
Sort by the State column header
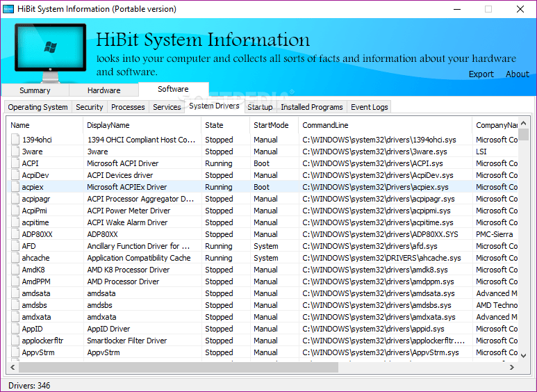click(226, 125)
